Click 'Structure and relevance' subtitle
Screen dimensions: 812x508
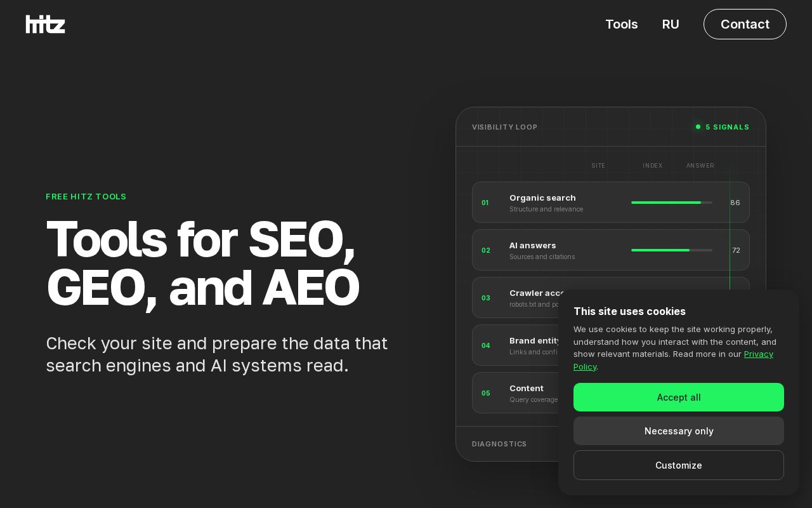(546, 209)
